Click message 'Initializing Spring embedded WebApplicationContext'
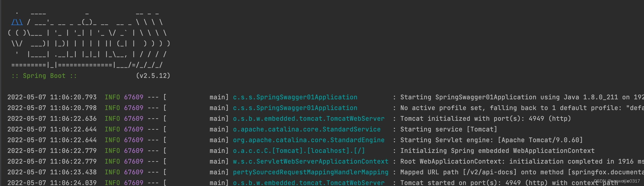The image size is (644, 186). tap(498, 151)
